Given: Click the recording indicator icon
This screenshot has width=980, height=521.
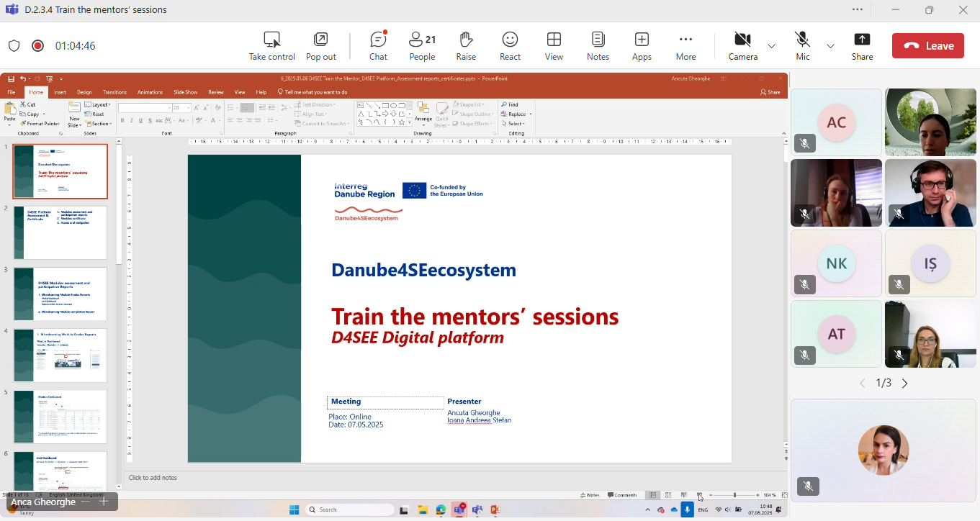Looking at the screenshot, I should click(38, 46).
